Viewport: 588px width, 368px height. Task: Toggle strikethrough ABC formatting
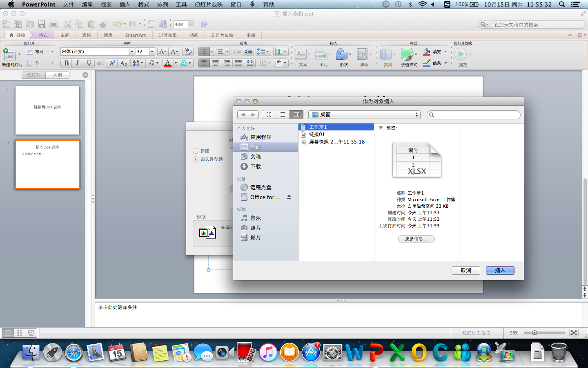pyautogui.click(x=100, y=63)
